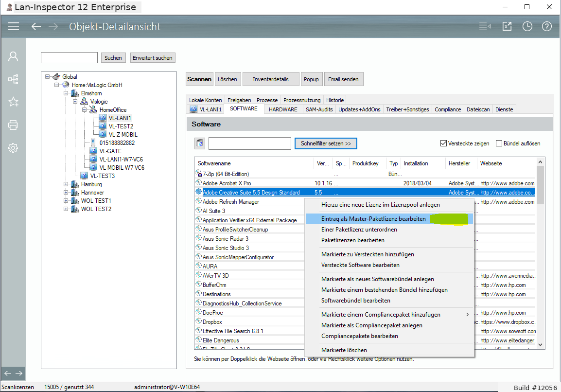The image size is (561, 392).
Task: Open the clock history icon in header
Action: [527, 26]
